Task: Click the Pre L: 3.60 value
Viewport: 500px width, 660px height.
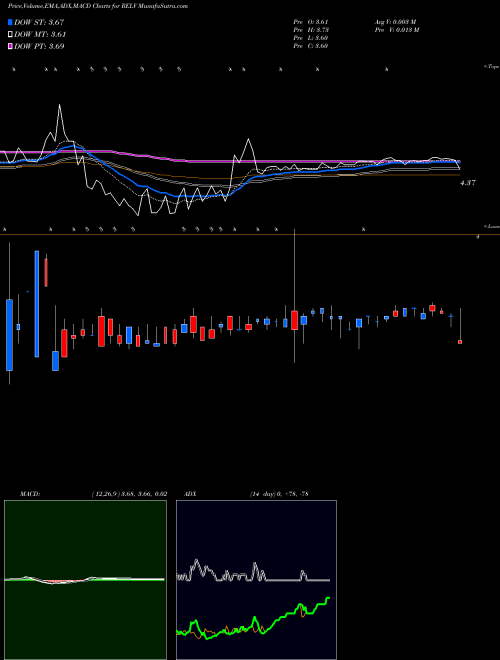Action: click(311, 38)
